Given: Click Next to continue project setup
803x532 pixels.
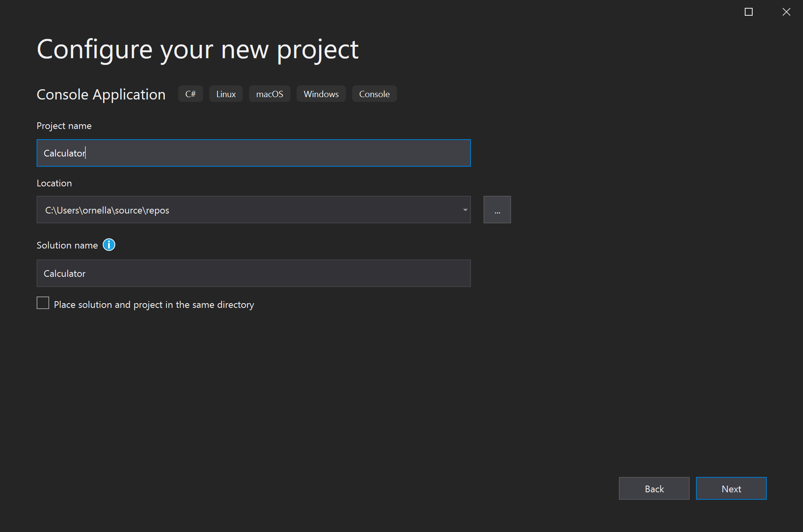Looking at the screenshot, I should (731, 488).
